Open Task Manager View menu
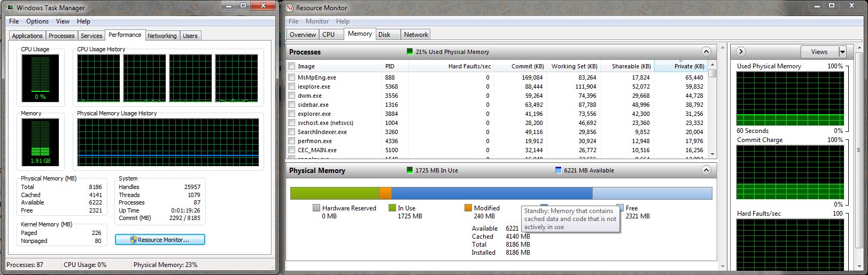This screenshot has width=868, height=275. click(63, 21)
